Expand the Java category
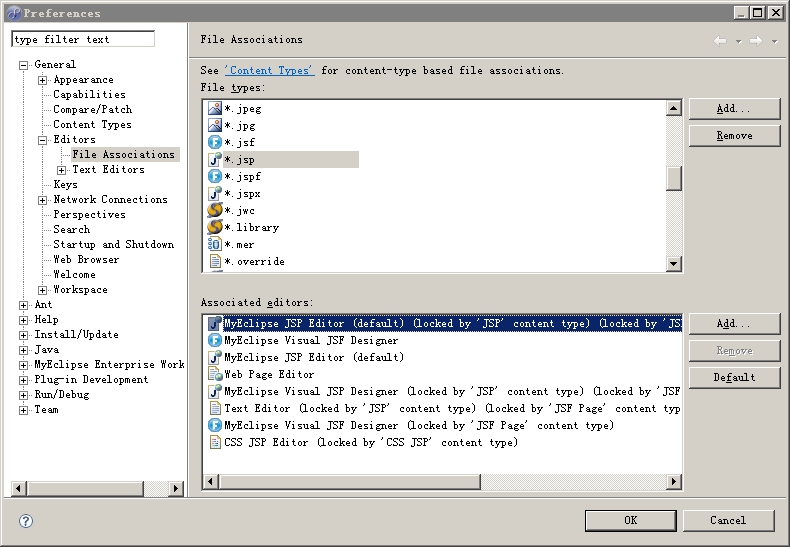Viewport: 790px width, 547px height. tap(23, 350)
